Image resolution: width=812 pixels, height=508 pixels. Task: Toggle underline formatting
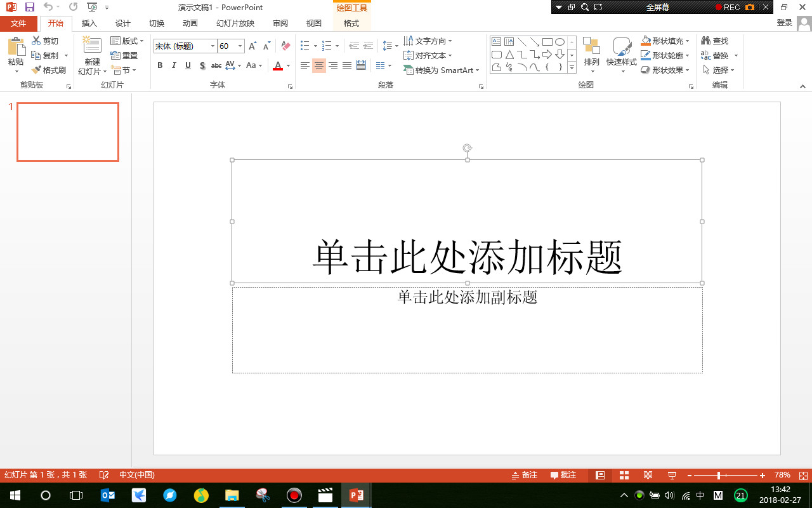click(x=188, y=65)
